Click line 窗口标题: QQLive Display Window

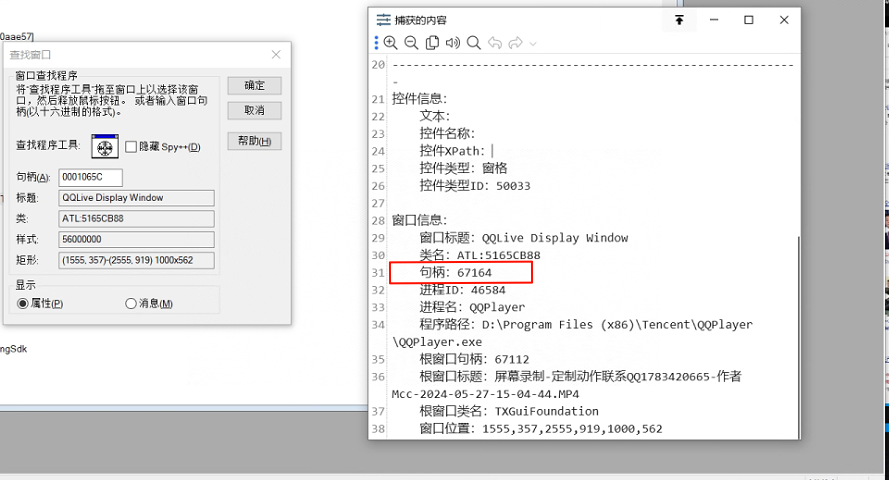tap(524, 238)
